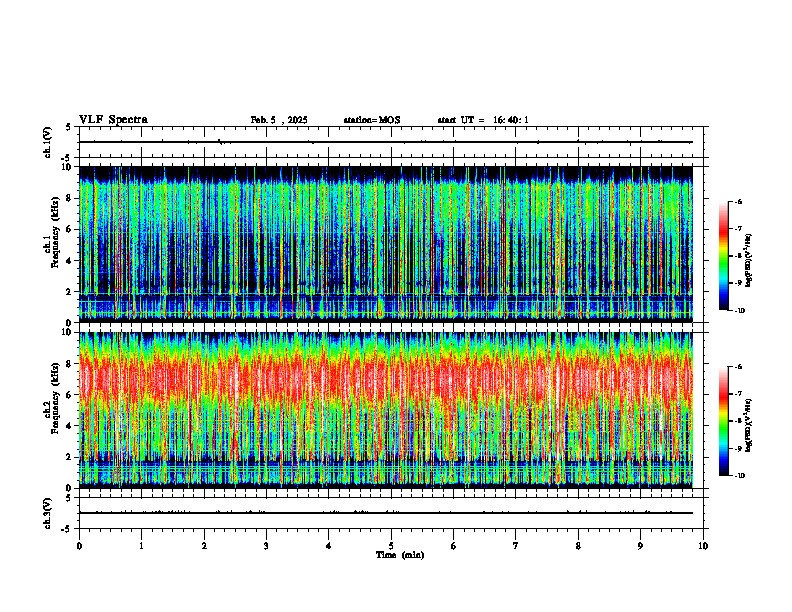Click the ch.3 voltage waveform trace panel

(x=391, y=513)
